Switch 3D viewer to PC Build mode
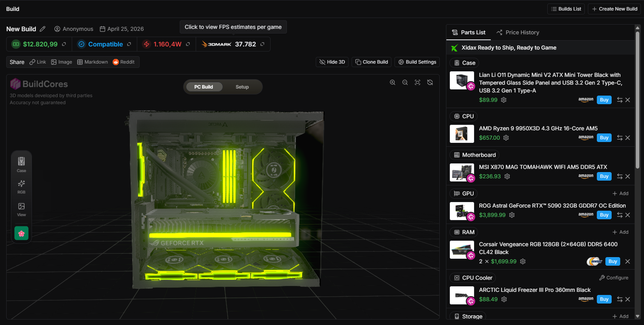This screenshot has height=325, width=644. 203,87
